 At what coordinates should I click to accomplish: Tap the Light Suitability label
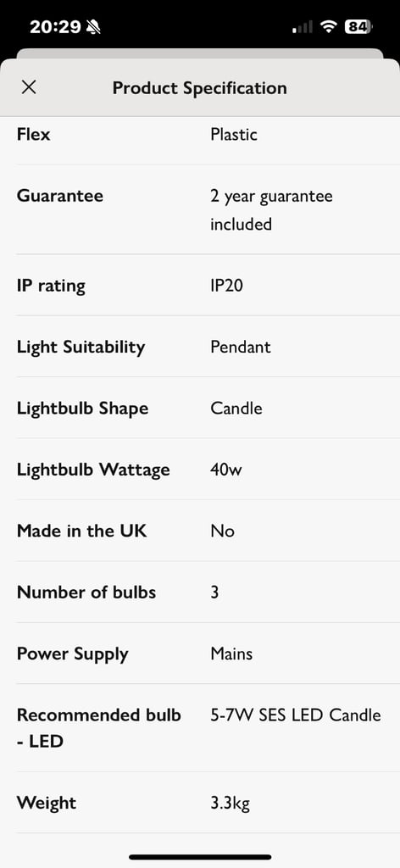(81, 347)
